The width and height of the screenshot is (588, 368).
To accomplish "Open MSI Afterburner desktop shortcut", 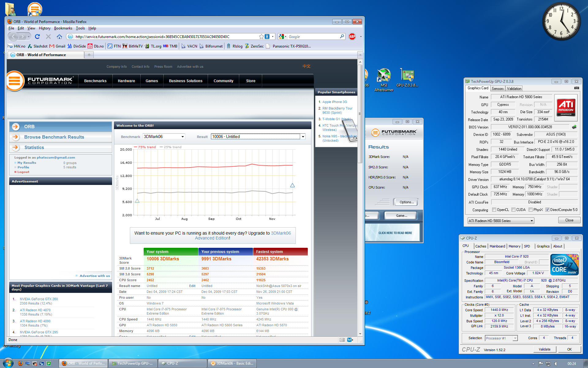I will (x=383, y=80).
